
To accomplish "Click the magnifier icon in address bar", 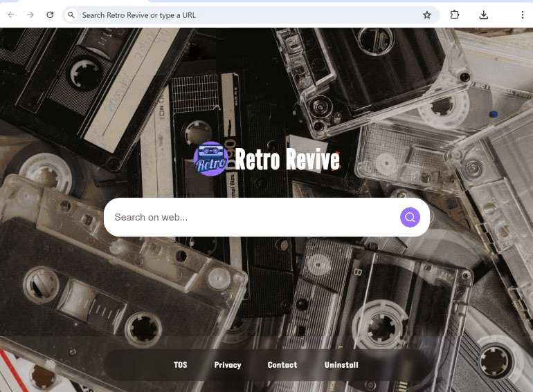I will [x=71, y=15].
